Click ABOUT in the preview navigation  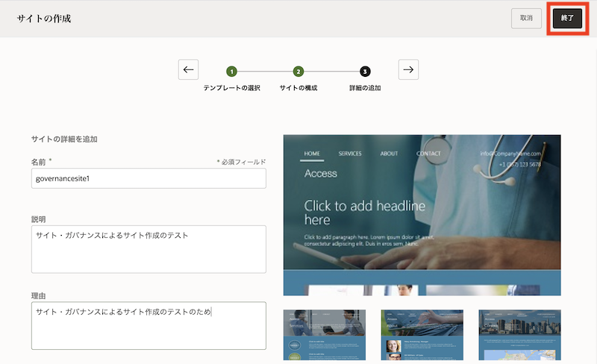[x=389, y=154]
